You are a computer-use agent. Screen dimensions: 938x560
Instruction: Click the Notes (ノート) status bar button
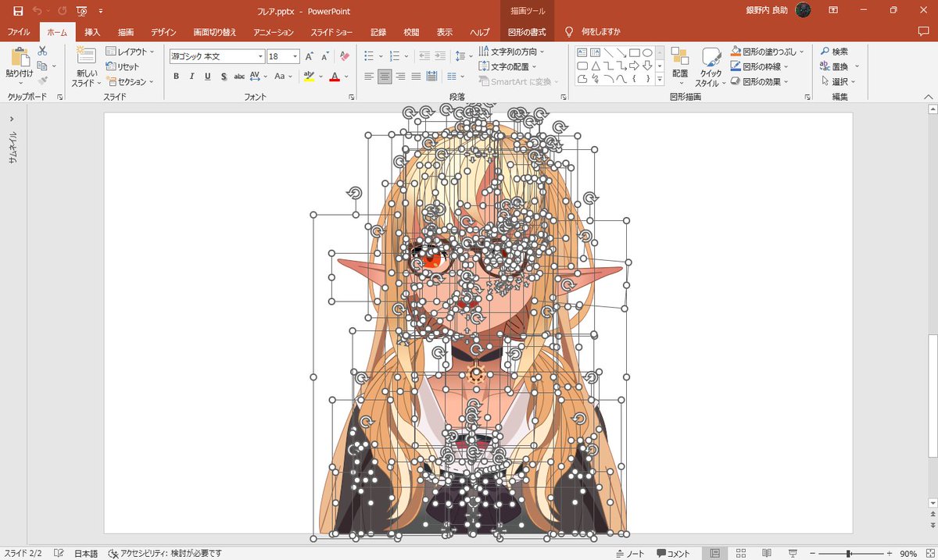(x=630, y=554)
